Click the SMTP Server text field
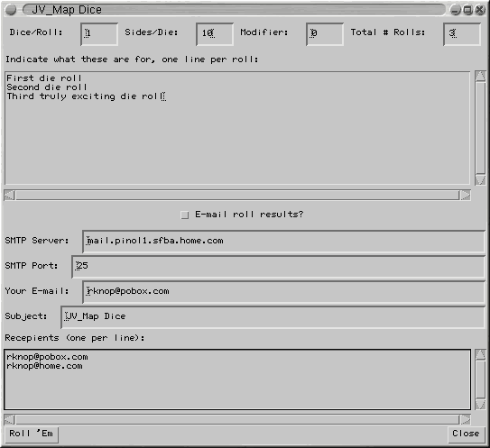This screenshot has height=448, width=490. click(283, 242)
